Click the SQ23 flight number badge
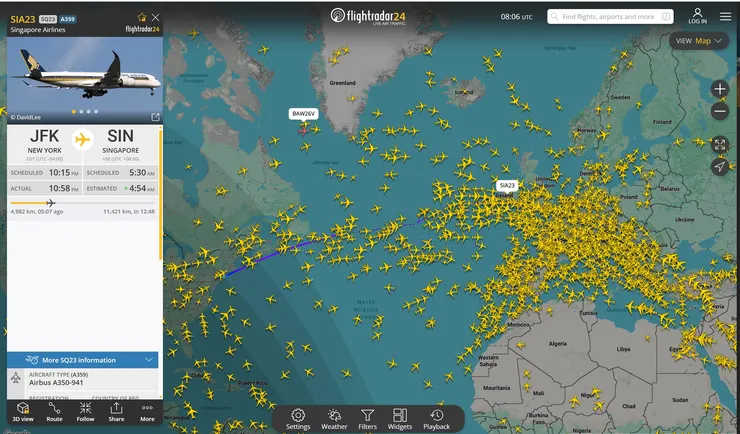Viewport: 740px width, 434px height. point(48,19)
